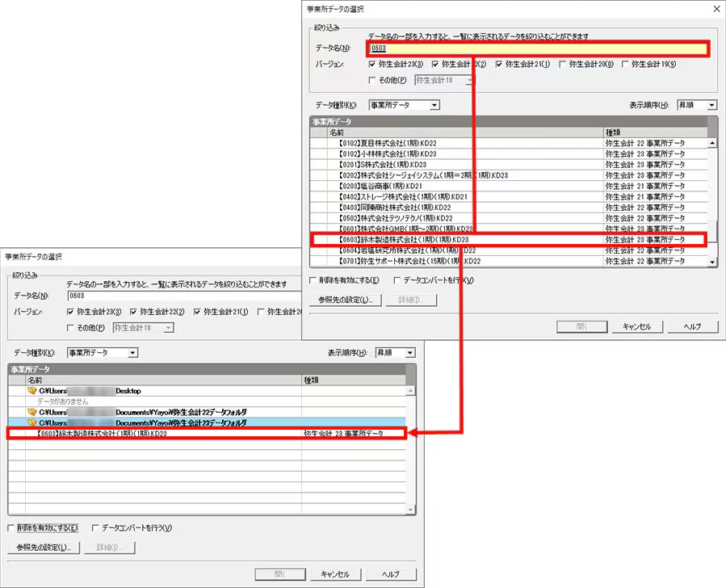
Task: Select 【0102】小林株式会社 row
Action: (x=509, y=154)
